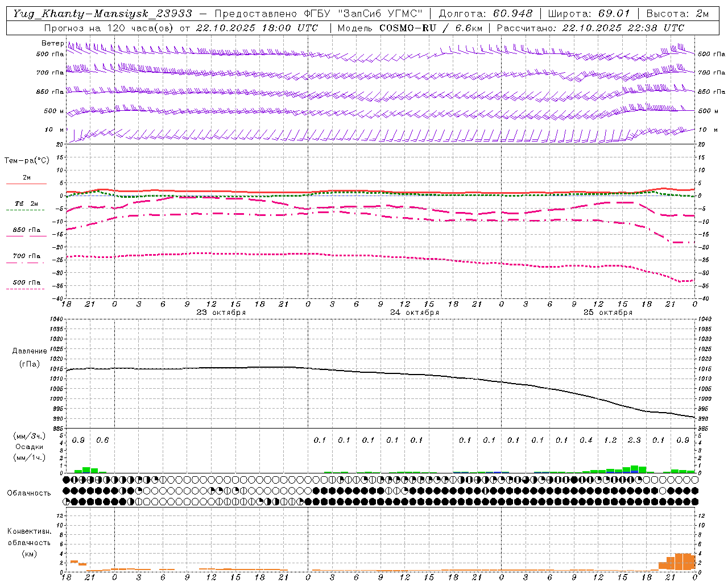Image resolution: width=728 pixels, height=582 pixels.
Task: Click the 2.3 precipitation amount
Action: 634,440
